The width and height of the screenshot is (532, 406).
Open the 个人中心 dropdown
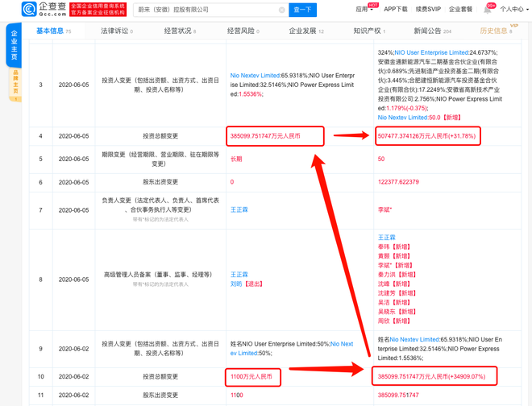[x=514, y=9]
